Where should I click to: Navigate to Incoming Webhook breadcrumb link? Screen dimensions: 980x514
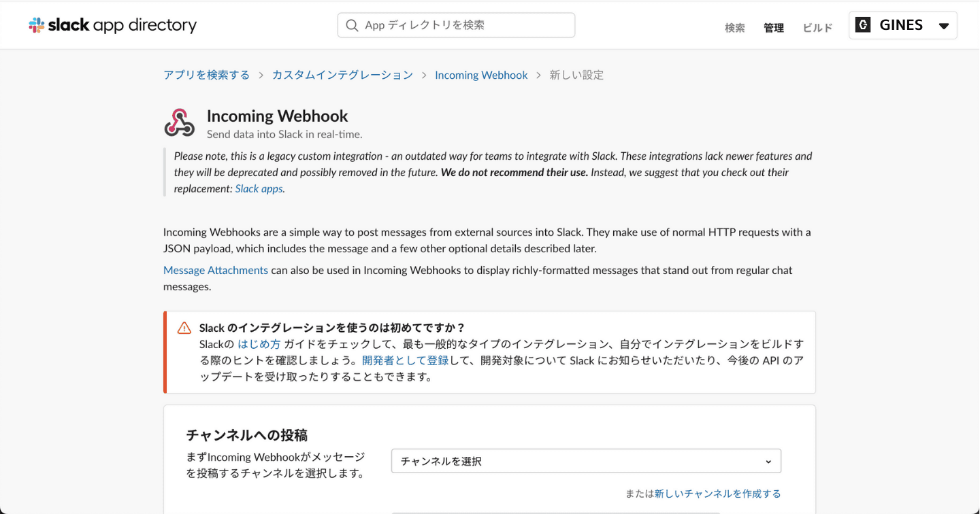pos(481,75)
